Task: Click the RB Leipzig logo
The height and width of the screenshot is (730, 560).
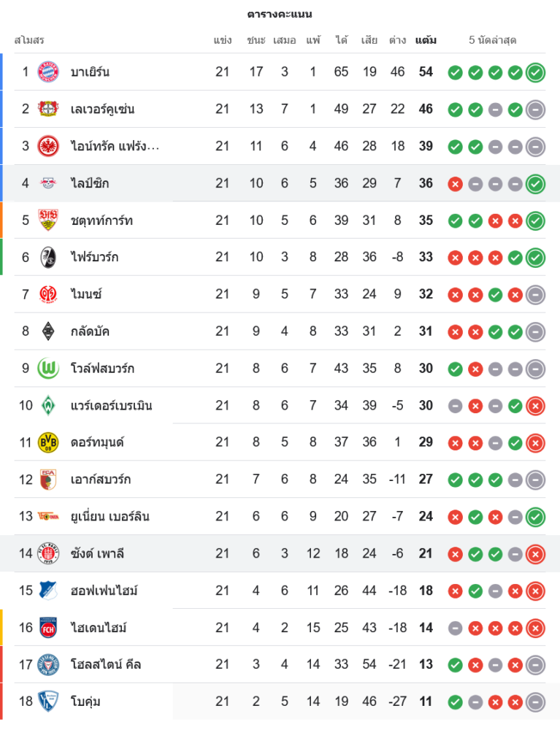Action: point(47,183)
